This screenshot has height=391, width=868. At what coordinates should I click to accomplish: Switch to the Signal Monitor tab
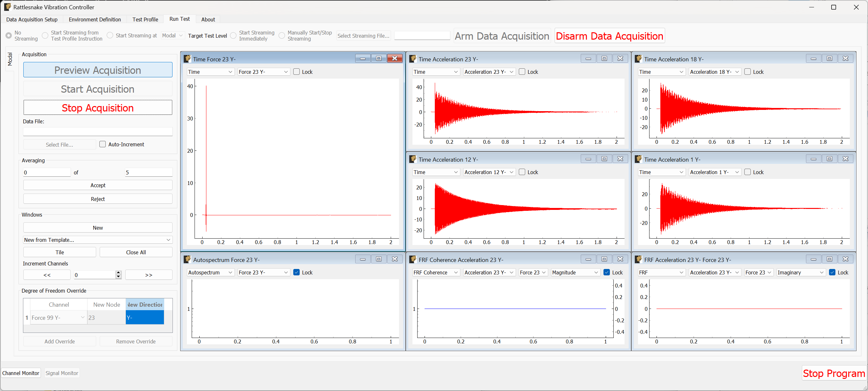62,373
